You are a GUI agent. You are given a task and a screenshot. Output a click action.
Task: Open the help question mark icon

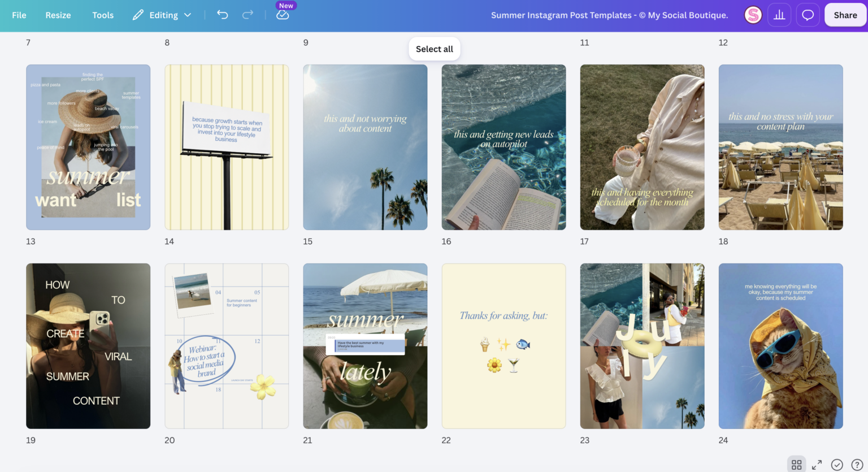pyautogui.click(x=857, y=465)
